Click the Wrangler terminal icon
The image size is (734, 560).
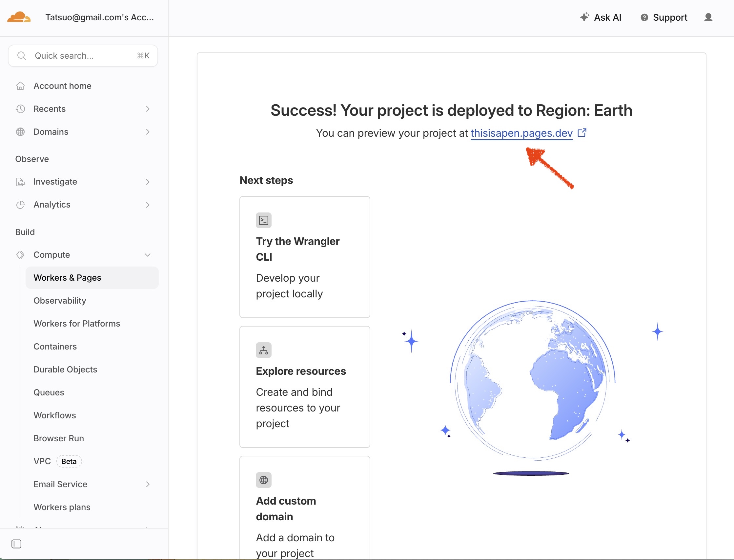(264, 220)
